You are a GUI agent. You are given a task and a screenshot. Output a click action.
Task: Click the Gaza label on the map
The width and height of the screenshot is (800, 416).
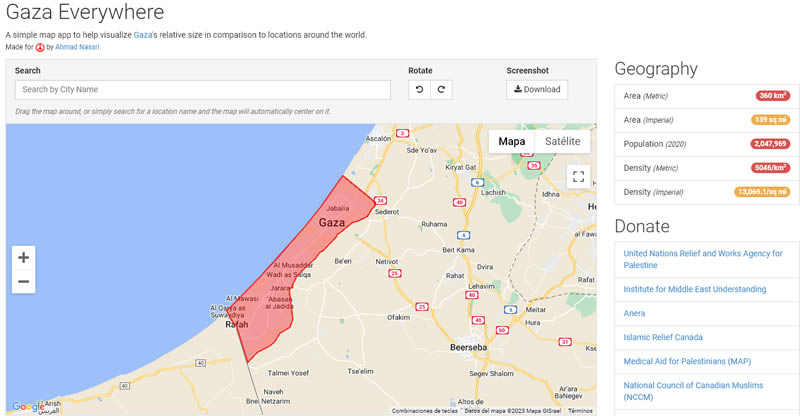pos(332,223)
